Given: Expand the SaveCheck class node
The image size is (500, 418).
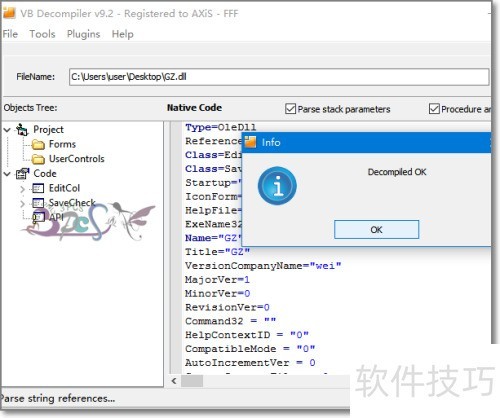Looking at the screenshot, I should 22,203.
